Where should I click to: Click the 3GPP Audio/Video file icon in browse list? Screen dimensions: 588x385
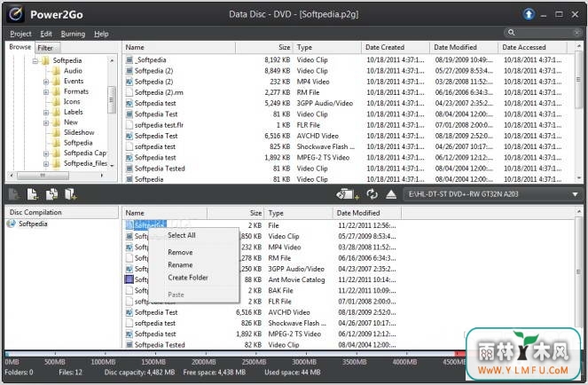pyautogui.click(x=129, y=103)
